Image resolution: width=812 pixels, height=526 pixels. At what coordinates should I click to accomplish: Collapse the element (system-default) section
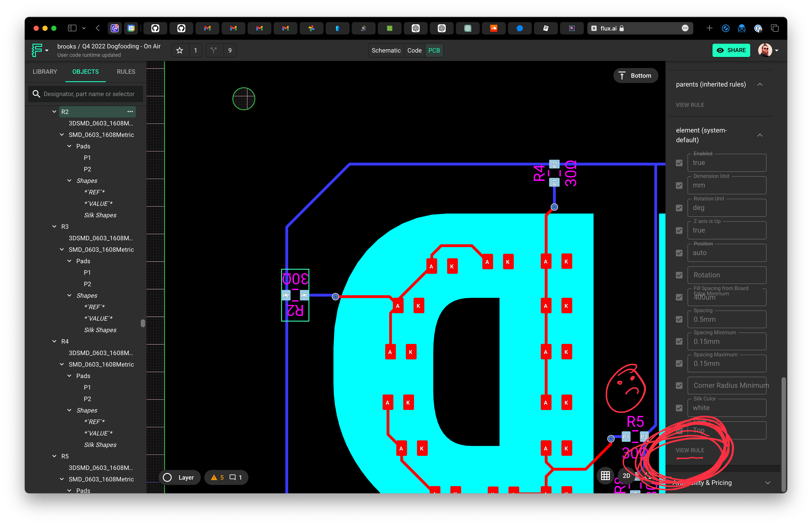tap(760, 135)
